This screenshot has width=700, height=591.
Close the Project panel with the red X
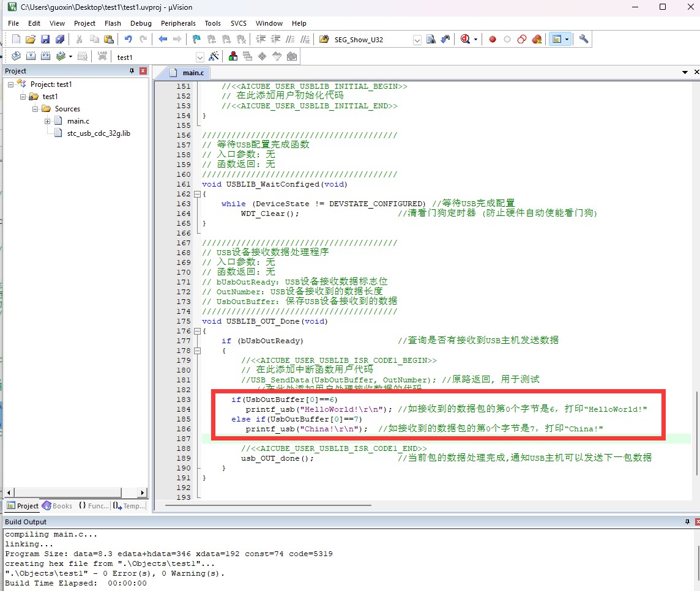pyautogui.click(x=143, y=71)
